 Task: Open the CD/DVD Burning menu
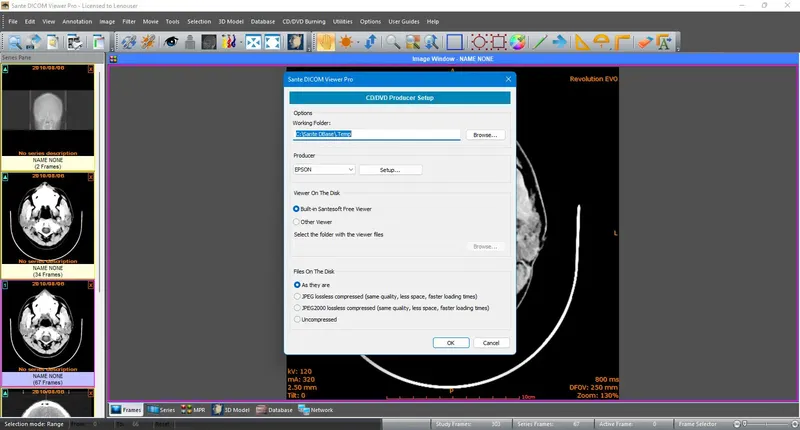(x=304, y=21)
